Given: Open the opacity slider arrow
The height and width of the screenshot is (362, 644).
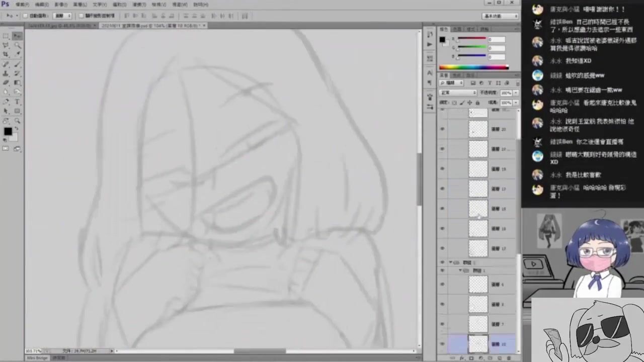Looking at the screenshot, I should [x=515, y=93].
